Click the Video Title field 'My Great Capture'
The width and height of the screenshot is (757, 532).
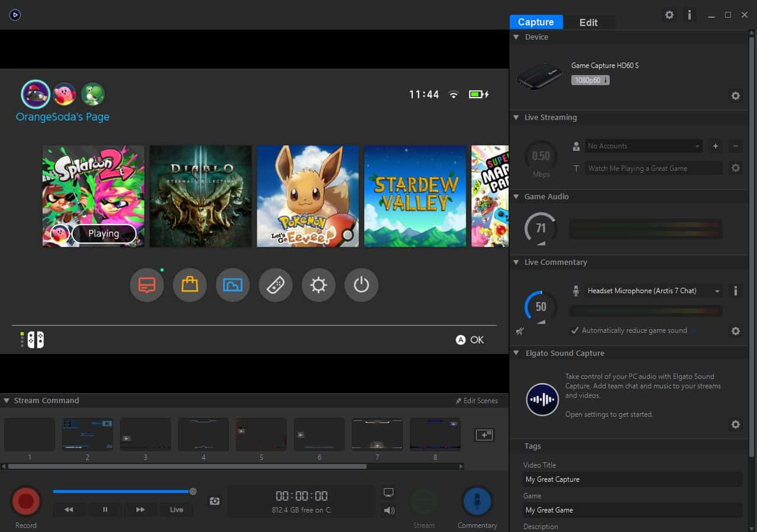[x=632, y=479]
